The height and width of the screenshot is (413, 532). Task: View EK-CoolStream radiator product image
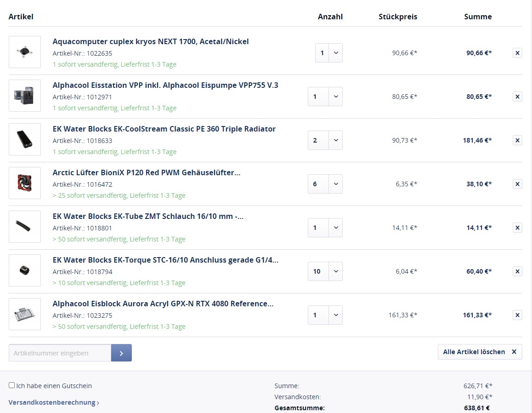coord(25,139)
